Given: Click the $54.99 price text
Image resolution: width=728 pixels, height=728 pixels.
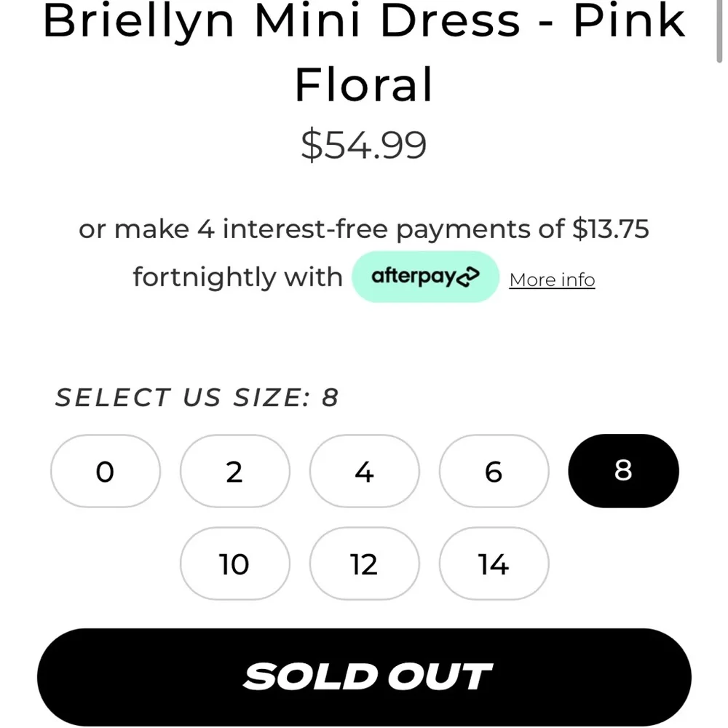Looking at the screenshot, I should (363, 145).
